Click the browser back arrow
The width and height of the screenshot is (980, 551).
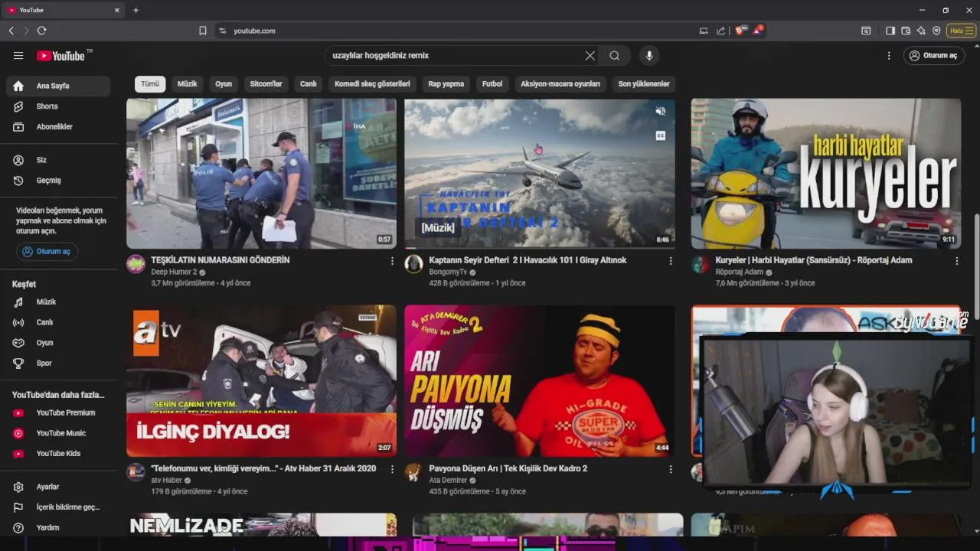[11, 31]
